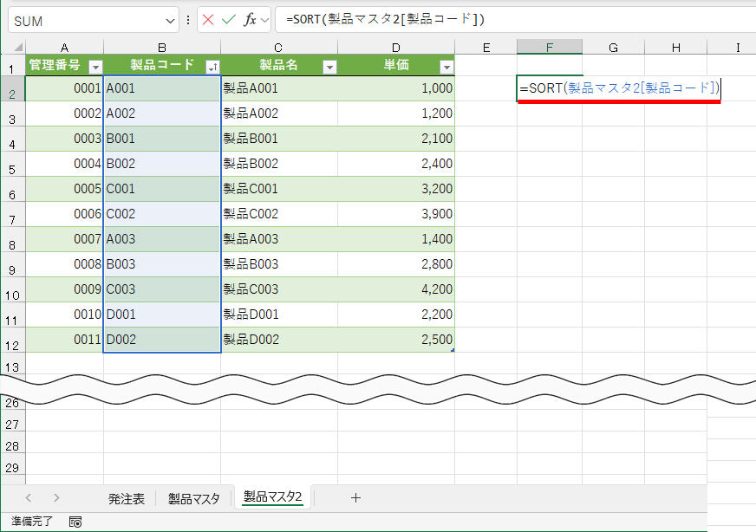Click the filter icon on the 製品名 header
Screen dimensions: 756x532
[329, 66]
